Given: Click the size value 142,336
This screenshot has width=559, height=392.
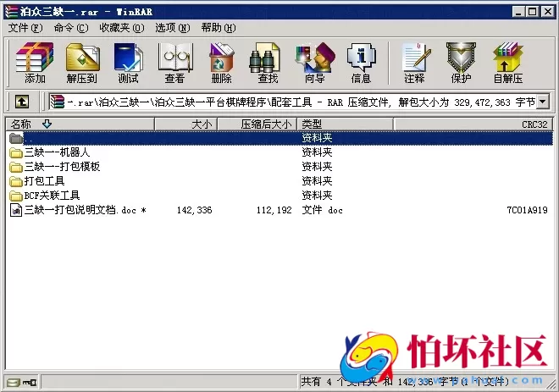Looking at the screenshot, I should (x=194, y=210).
